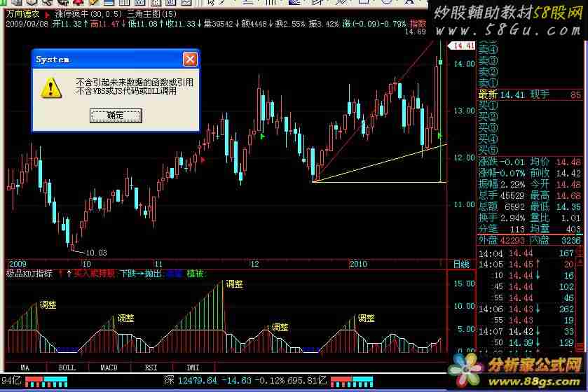Switch to the MACD indicator tab
The width and height of the screenshot is (588, 392).
tap(109, 367)
